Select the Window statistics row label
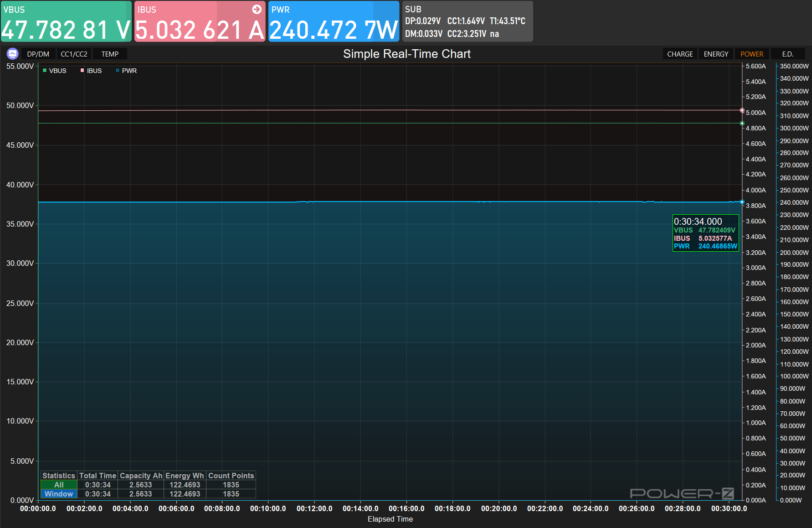The image size is (812, 528). pos(59,494)
